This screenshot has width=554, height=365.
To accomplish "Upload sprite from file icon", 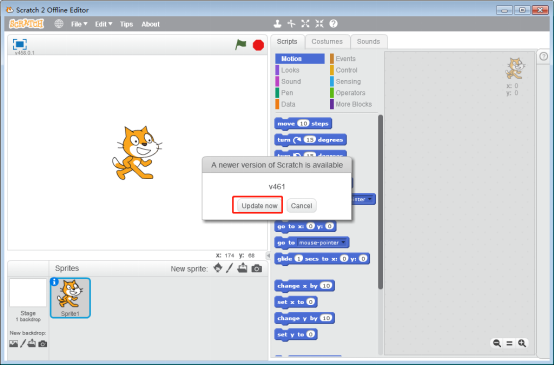I will coord(242,268).
